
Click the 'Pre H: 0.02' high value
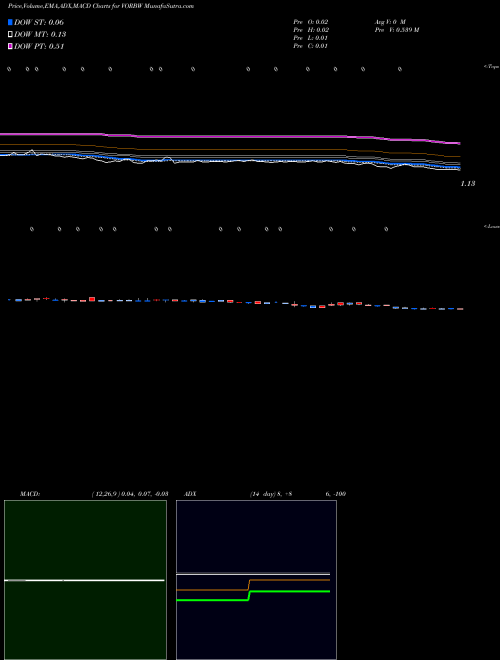tap(311, 30)
